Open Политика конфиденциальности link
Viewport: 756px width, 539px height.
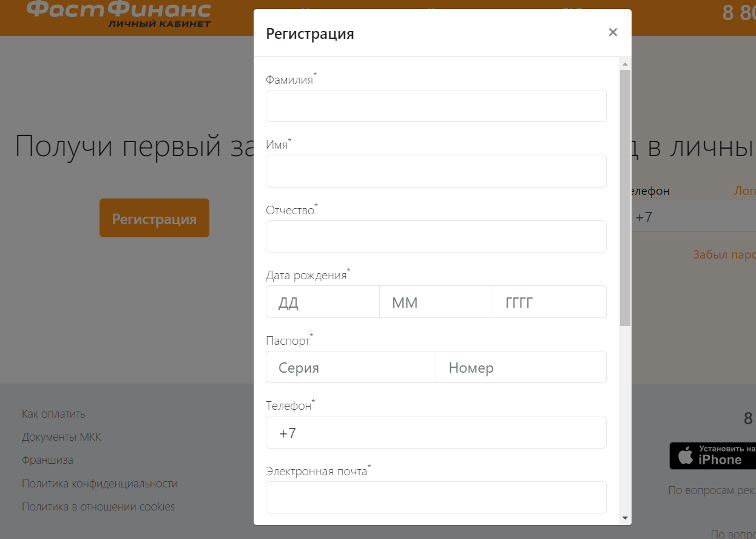click(x=100, y=484)
